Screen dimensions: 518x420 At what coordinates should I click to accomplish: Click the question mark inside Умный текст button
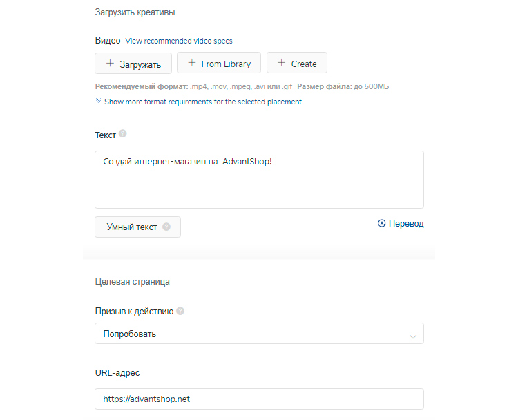(166, 227)
